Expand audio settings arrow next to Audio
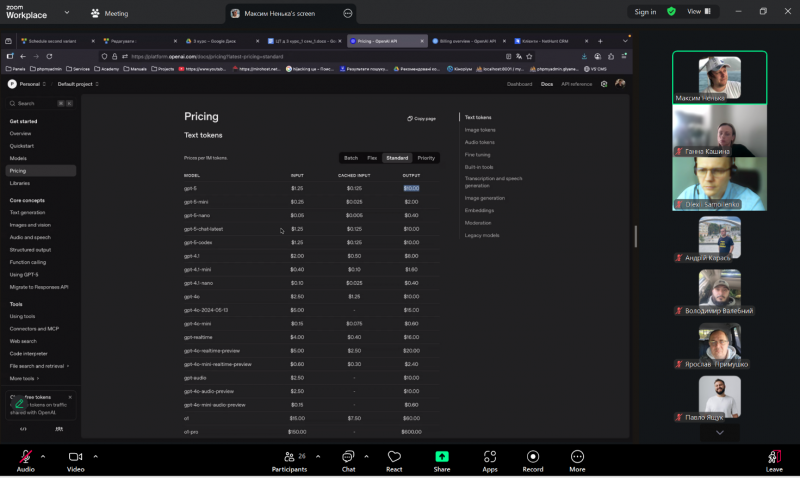Viewport: 800px width, 478px height. point(46,455)
